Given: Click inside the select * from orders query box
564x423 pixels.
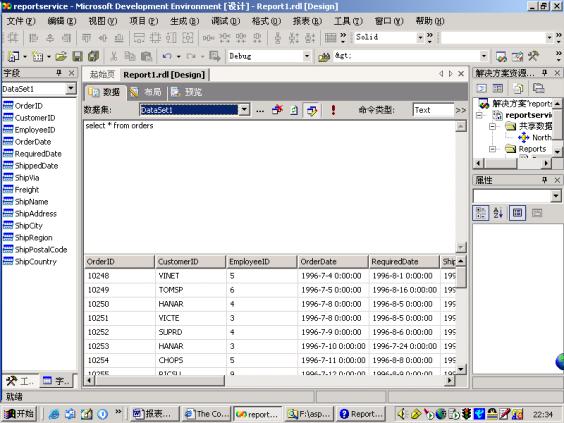Looking at the screenshot, I should pyautogui.click(x=270, y=186).
